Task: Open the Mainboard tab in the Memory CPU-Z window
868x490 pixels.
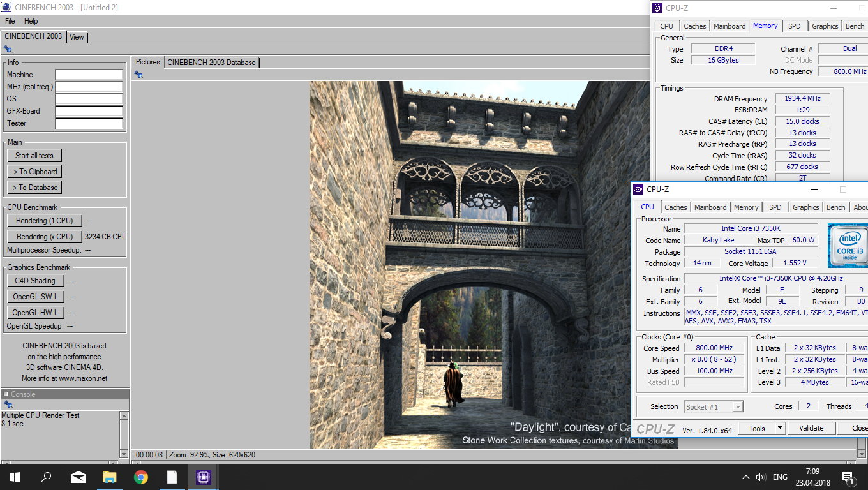Action: (730, 26)
